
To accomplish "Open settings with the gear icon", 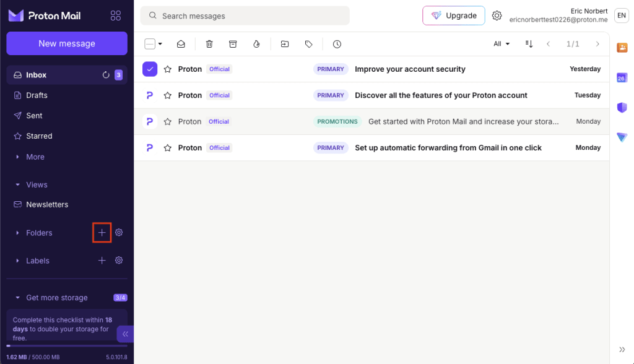I will pyautogui.click(x=497, y=15).
